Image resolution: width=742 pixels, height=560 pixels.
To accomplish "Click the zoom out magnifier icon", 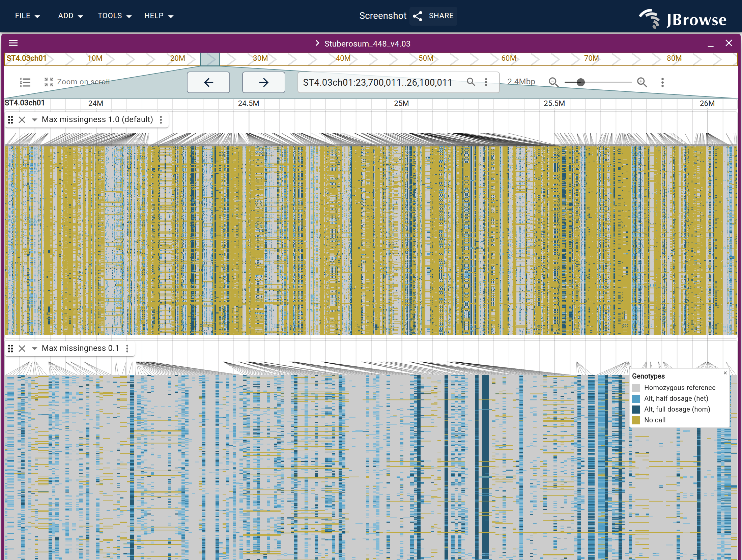I will pyautogui.click(x=553, y=82).
